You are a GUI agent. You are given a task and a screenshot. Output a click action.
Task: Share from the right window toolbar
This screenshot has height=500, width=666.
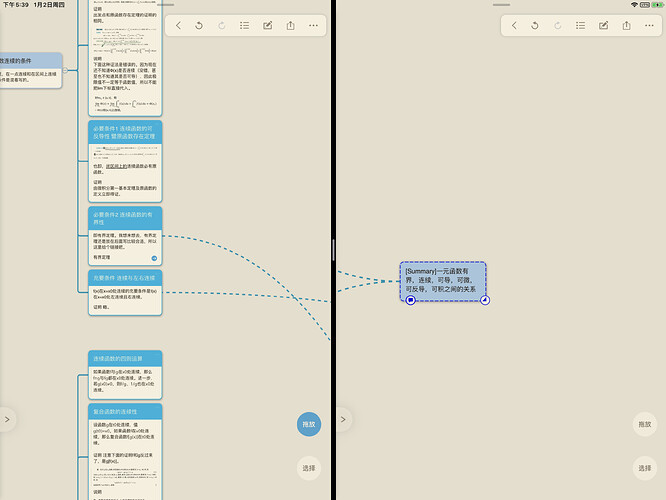pyautogui.click(x=626, y=25)
